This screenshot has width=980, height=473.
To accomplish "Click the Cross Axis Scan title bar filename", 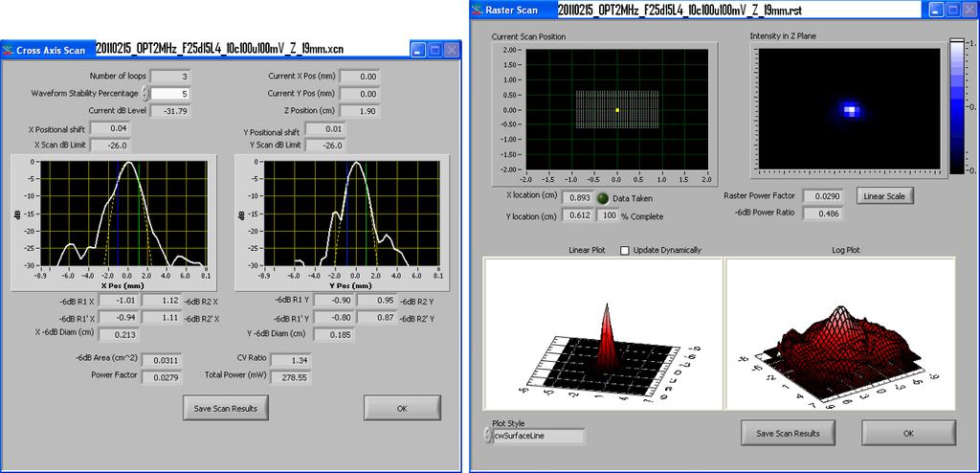I will tap(220, 50).
